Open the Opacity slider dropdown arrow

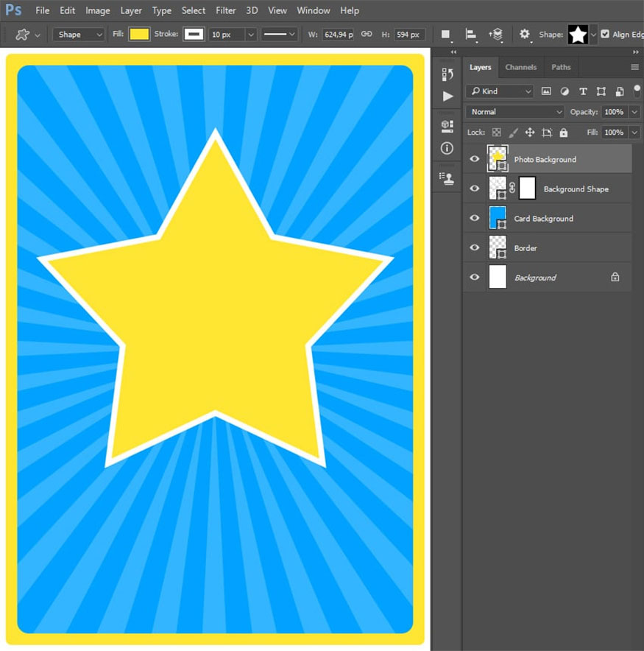(x=634, y=112)
